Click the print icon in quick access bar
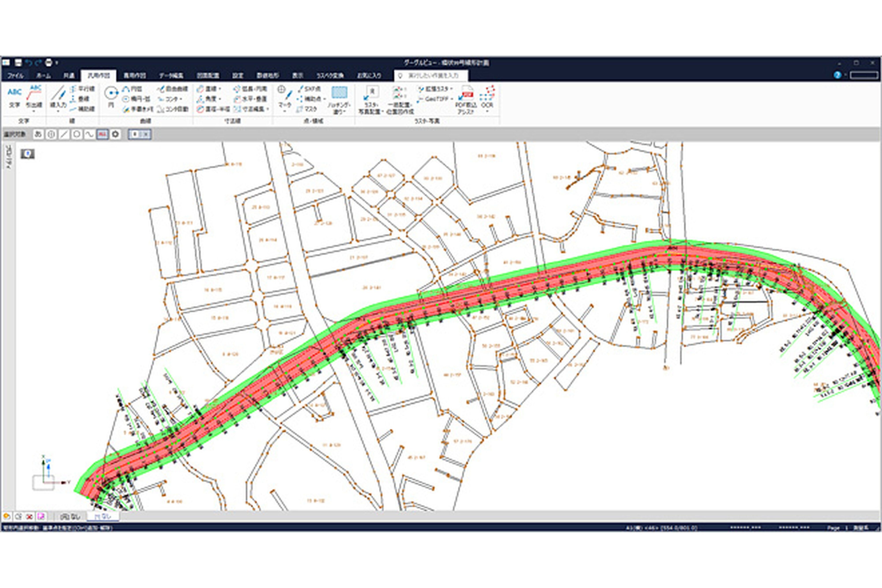The width and height of the screenshot is (882, 588). point(48,63)
